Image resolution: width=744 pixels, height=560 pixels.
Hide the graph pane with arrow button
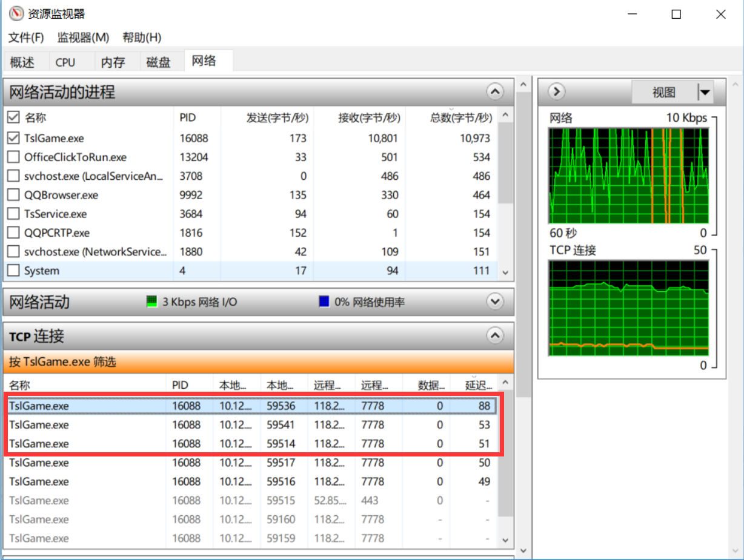coord(556,92)
